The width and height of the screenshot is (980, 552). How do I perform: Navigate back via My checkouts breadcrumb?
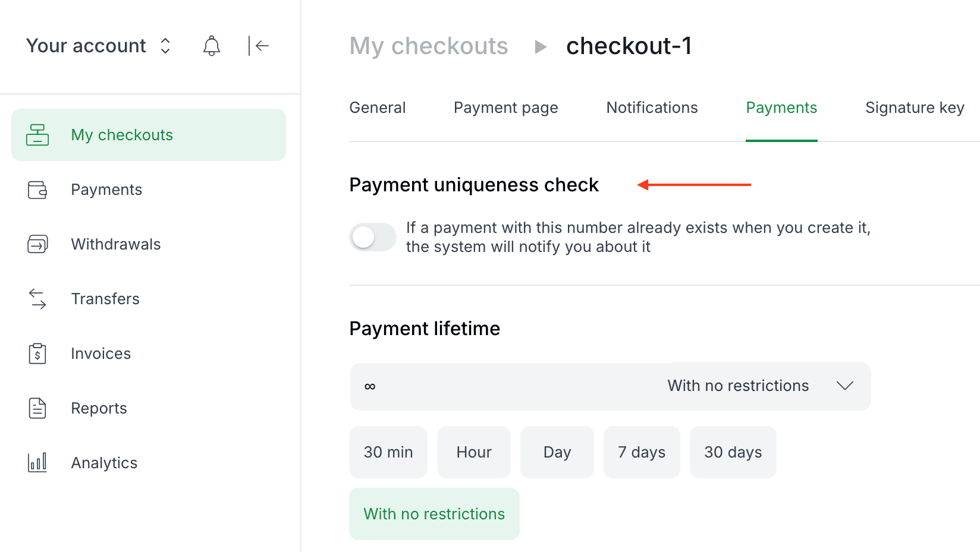click(x=429, y=46)
